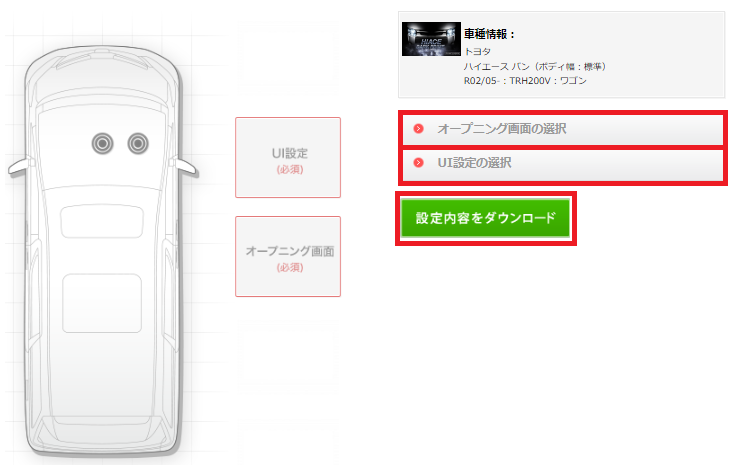
Task: Select the UI設定 (必須) tile
Action: [x=288, y=157]
